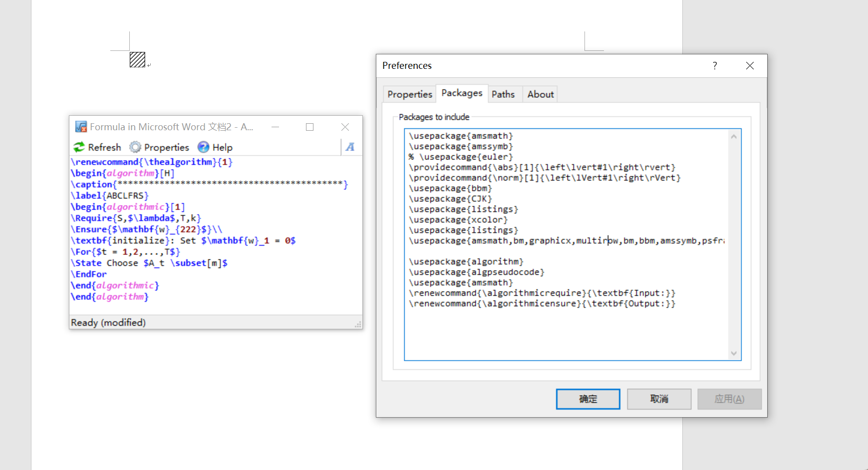Image resolution: width=868 pixels, height=470 pixels.
Task: Maximize the Formula in Microsoft Word window
Action: tap(309, 127)
